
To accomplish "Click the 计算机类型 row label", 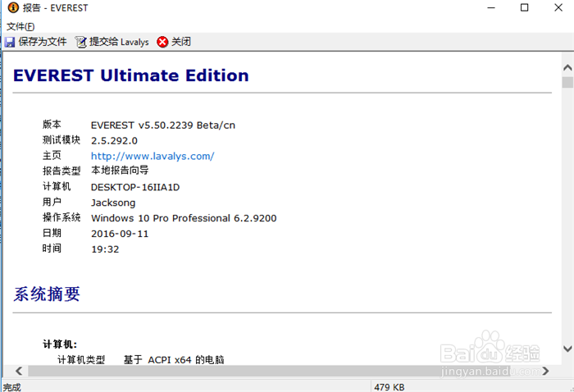I will pyautogui.click(x=81, y=360).
